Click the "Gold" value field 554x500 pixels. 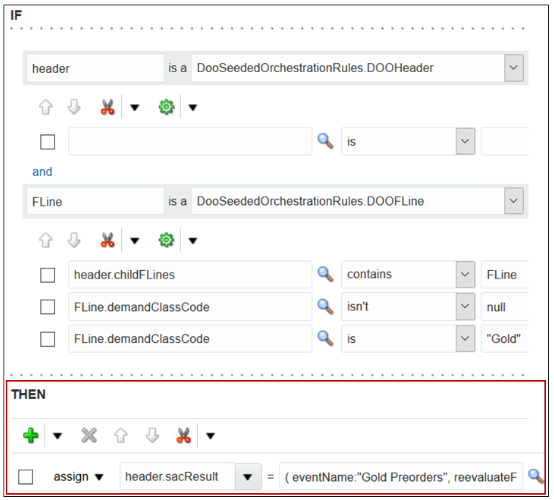pyautogui.click(x=505, y=339)
